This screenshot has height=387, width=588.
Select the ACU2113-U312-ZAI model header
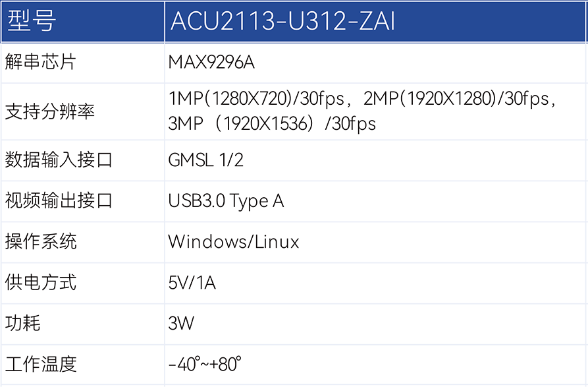(282, 21)
